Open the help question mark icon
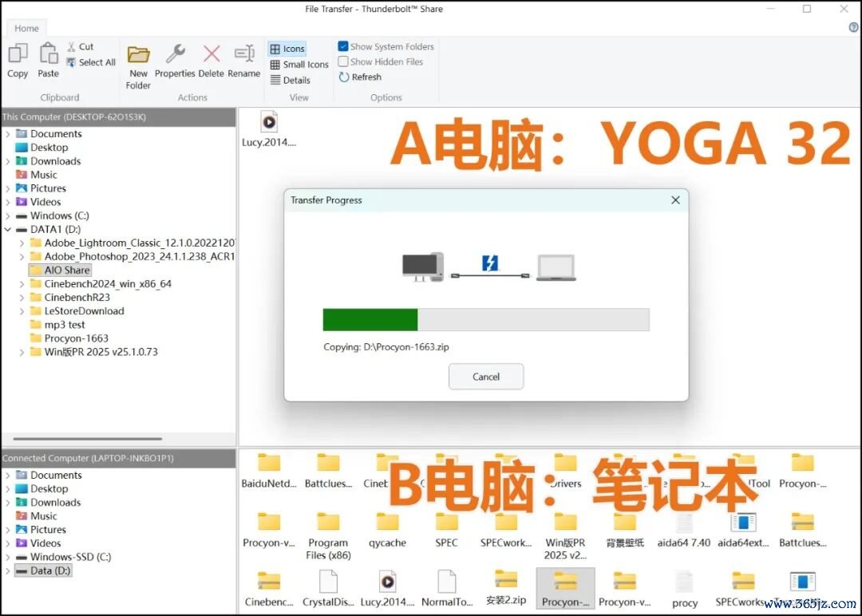862x616 pixels. point(854,27)
